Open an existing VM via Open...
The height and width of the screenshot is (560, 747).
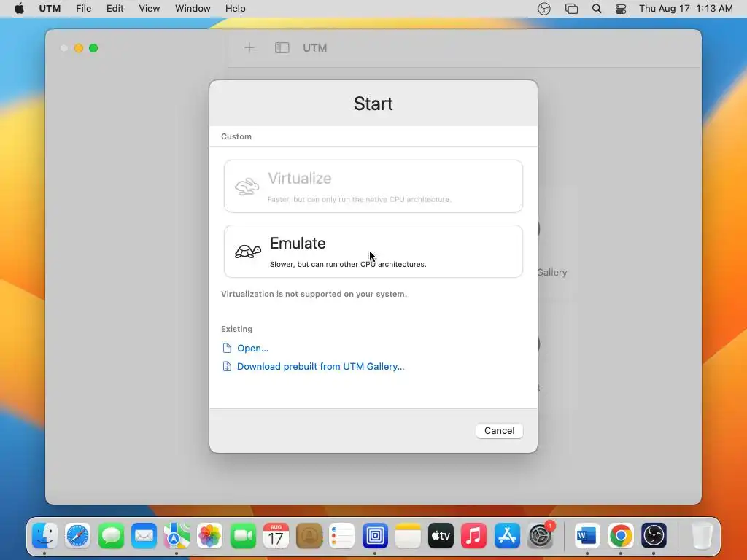tap(252, 348)
